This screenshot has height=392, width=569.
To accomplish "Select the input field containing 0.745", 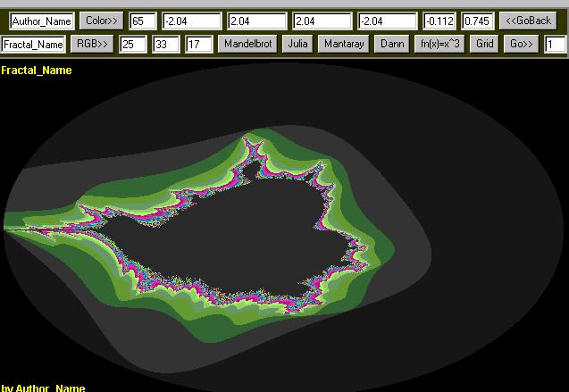I will [x=478, y=21].
